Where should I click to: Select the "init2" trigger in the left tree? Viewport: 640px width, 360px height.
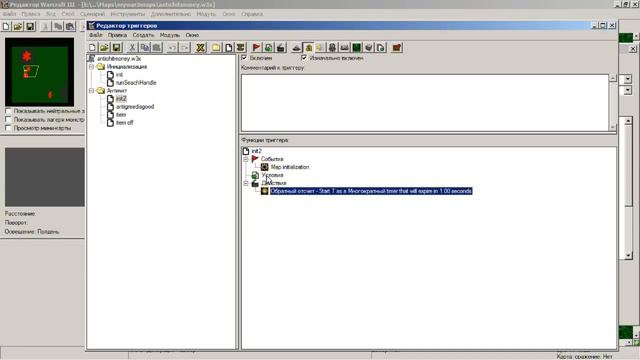(x=121, y=99)
